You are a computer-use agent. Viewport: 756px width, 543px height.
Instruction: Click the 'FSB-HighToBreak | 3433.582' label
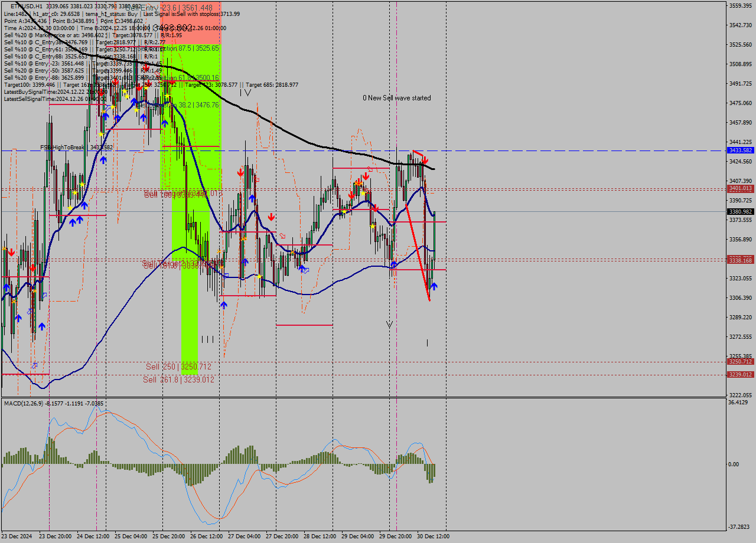tap(76, 148)
